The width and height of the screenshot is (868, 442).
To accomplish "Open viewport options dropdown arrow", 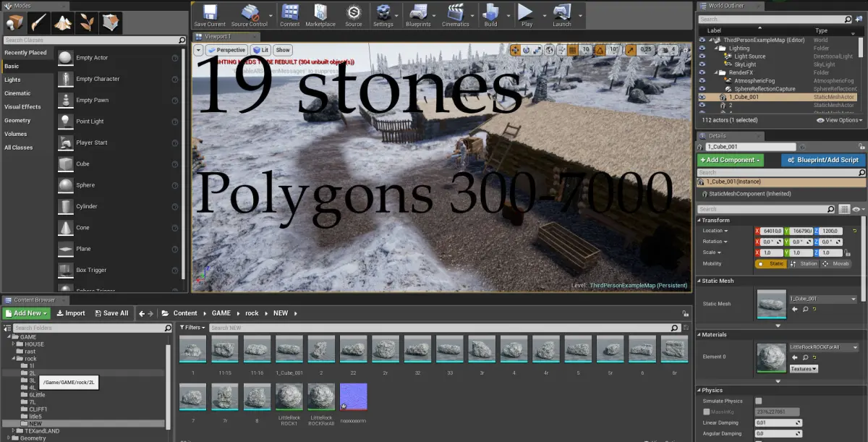I will (x=198, y=50).
